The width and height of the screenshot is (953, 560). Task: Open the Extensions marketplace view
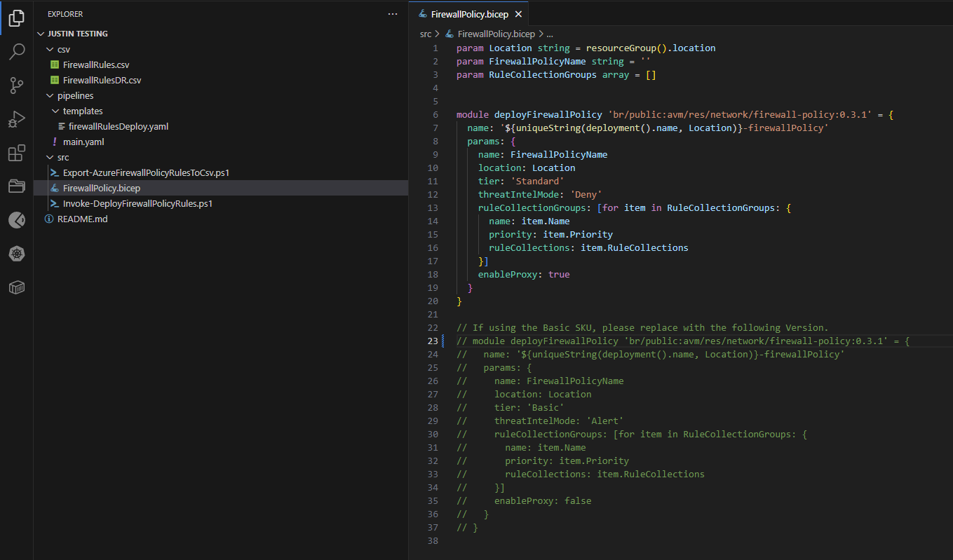click(x=17, y=153)
